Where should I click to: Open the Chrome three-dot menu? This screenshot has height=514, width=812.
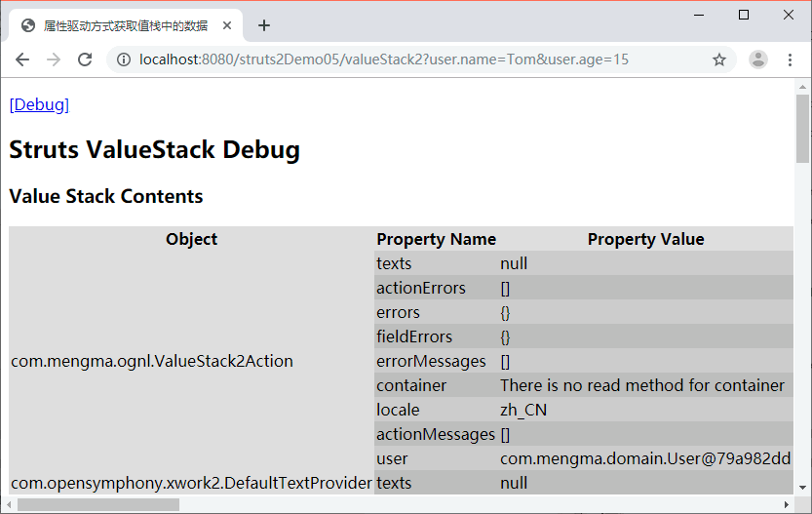coord(790,59)
